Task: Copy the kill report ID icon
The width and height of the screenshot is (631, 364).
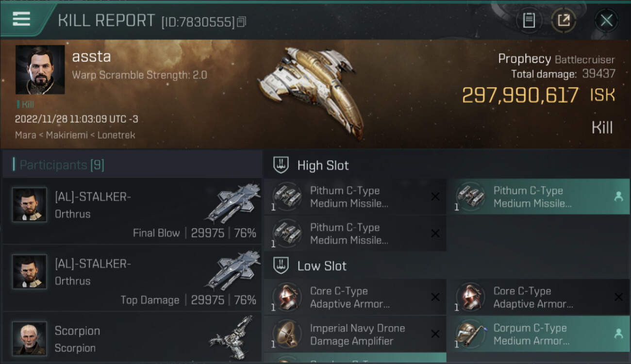Action: [242, 22]
